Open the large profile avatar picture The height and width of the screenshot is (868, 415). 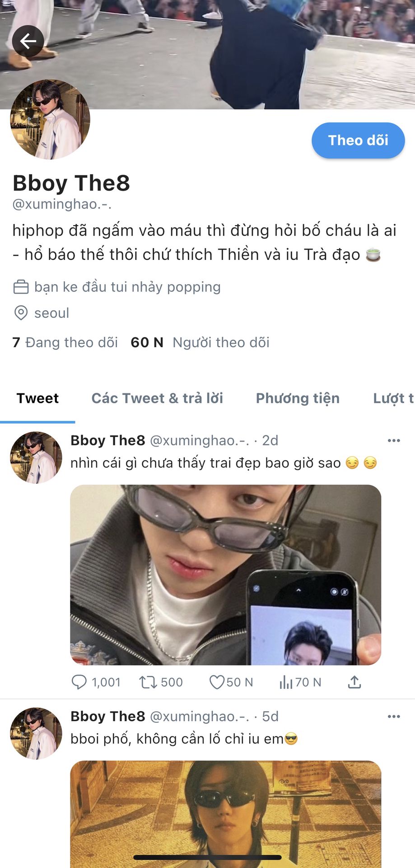pos(50,119)
